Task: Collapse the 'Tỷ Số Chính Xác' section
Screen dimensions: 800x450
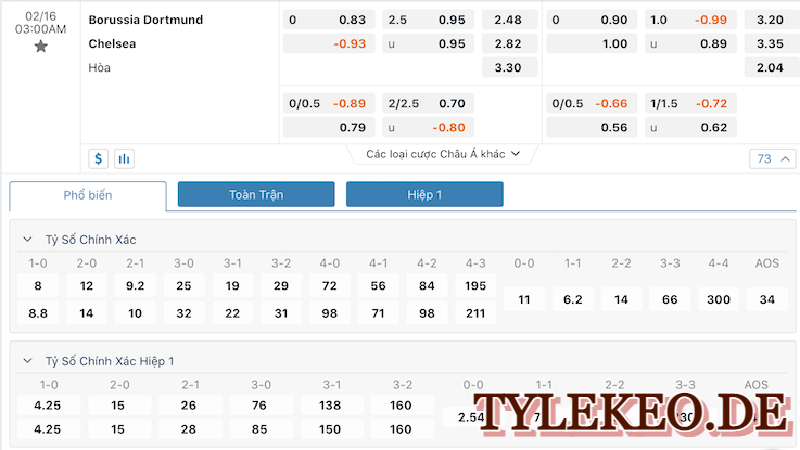Action: pos(28,239)
